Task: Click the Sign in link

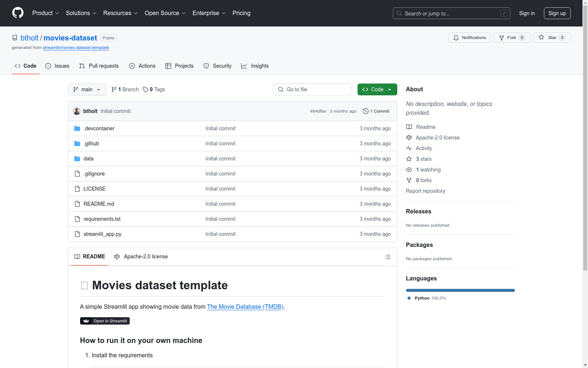Action: coord(527,13)
